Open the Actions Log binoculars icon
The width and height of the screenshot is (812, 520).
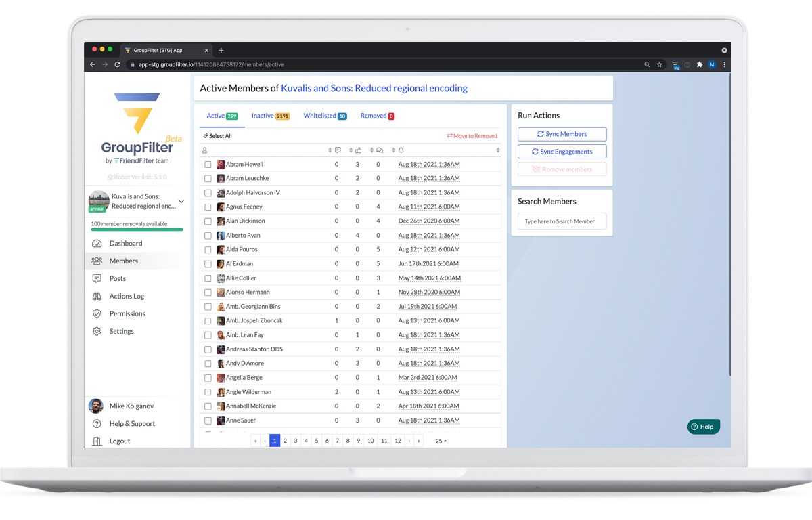pos(97,296)
